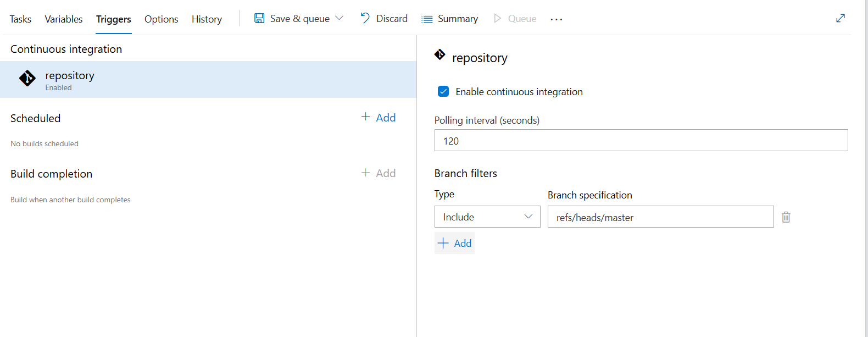This screenshot has width=868, height=337.
Task: Add a new branch filter
Action: click(x=455, y=243)
